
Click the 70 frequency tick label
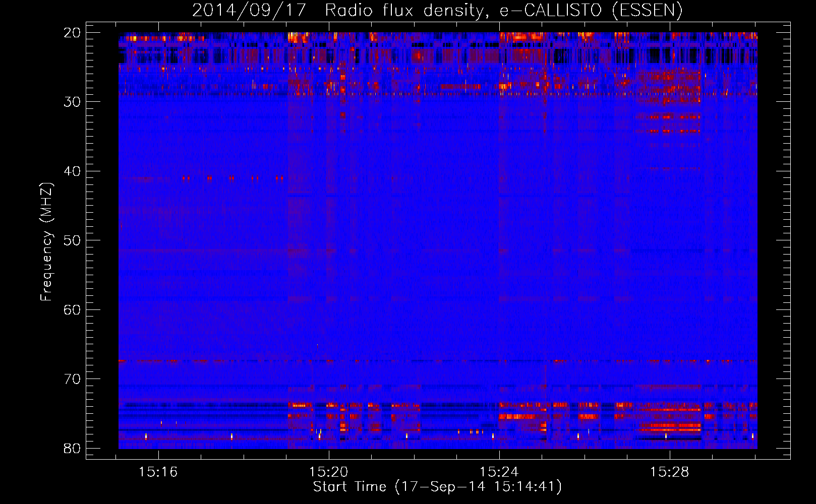73,379
